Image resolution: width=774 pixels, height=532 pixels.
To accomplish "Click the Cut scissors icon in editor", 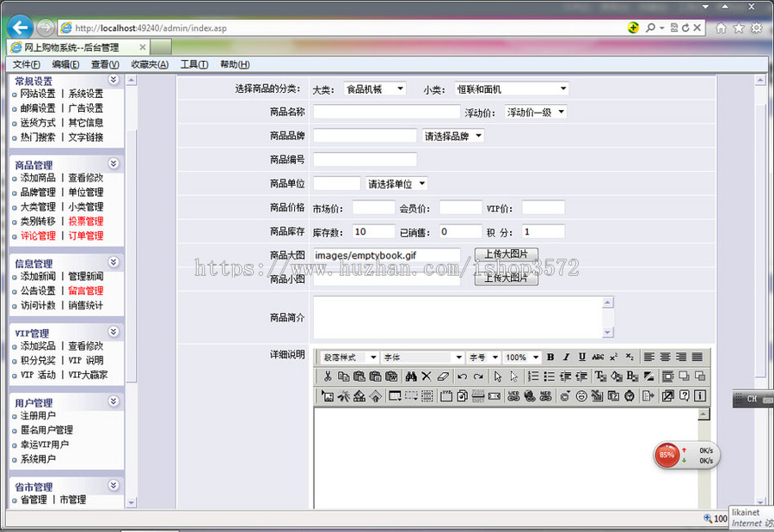I will [328, 376].
